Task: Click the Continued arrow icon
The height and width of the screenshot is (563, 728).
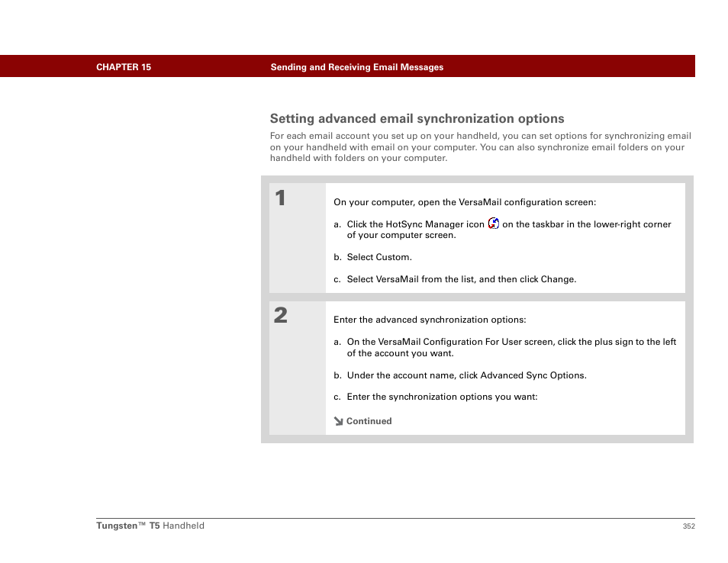Action: 338,421
